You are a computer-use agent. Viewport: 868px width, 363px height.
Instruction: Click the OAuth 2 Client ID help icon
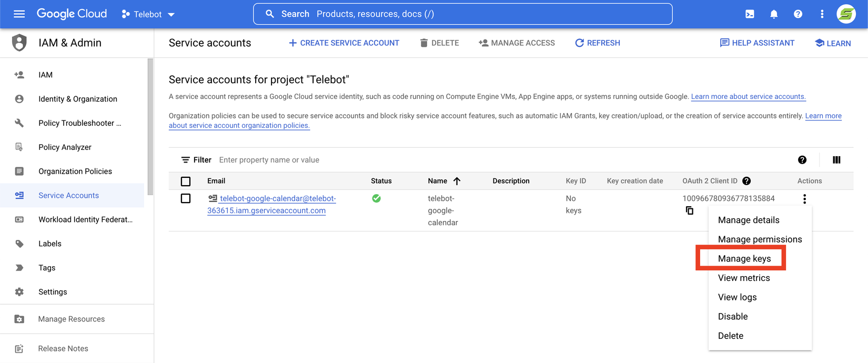point(746,181)
